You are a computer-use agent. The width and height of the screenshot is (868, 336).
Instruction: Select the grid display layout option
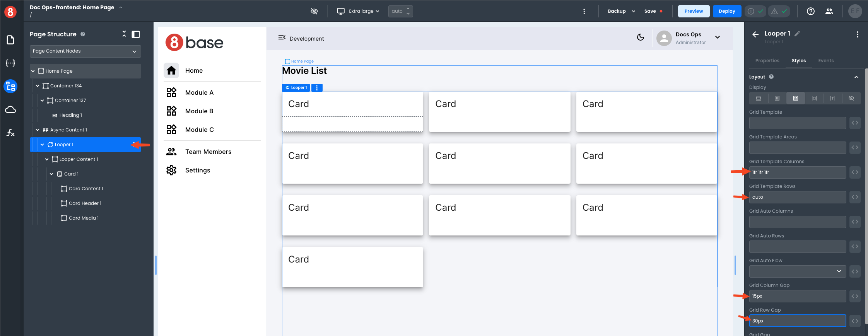795,98
